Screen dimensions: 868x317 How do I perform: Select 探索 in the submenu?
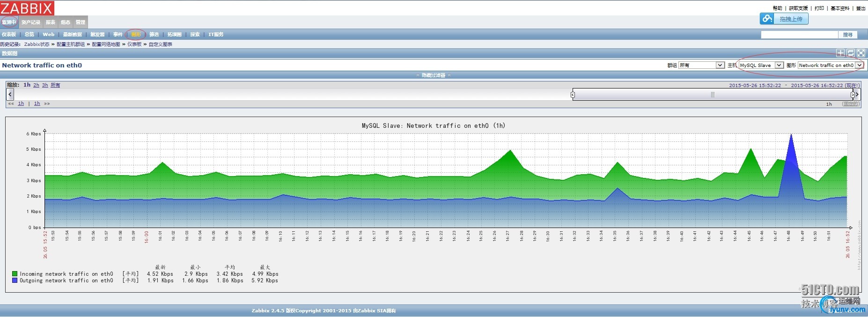coord(195,34)
